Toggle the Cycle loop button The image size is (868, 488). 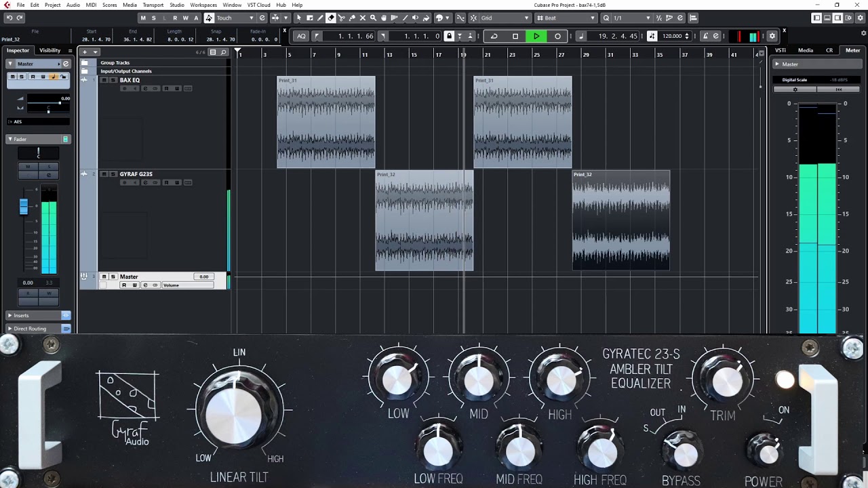tap(494, 36)
